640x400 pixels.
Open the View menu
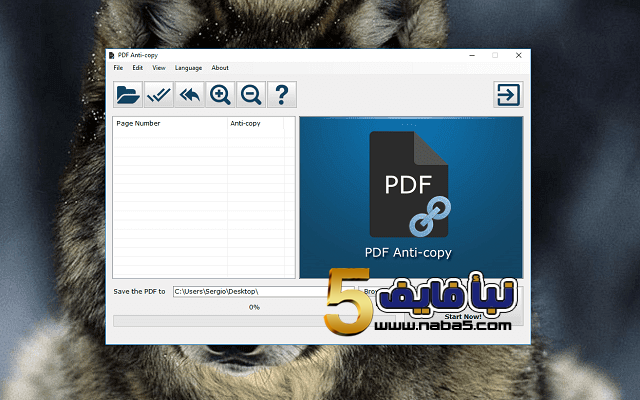(159, 68)
